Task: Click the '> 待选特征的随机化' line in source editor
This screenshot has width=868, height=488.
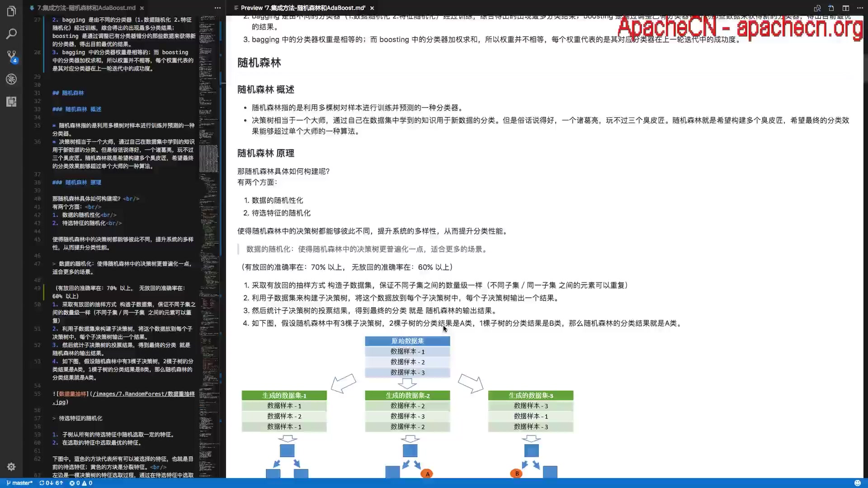Action: click(x=77, y=418)
